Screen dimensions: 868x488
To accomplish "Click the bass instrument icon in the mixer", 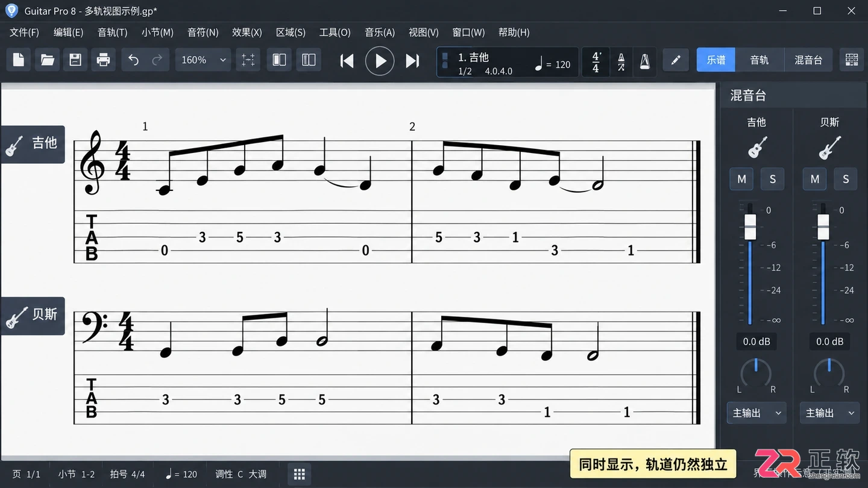I will click(830, 148).
